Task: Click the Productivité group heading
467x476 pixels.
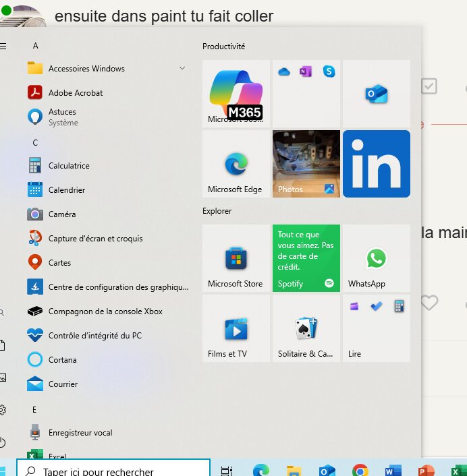Action: point(223,47)
